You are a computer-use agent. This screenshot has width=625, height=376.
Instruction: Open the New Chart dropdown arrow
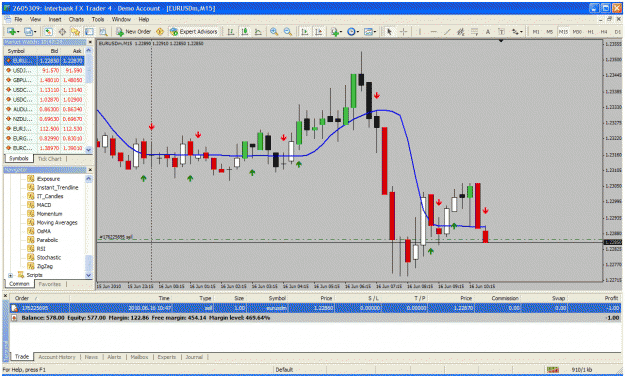[18, 32]
